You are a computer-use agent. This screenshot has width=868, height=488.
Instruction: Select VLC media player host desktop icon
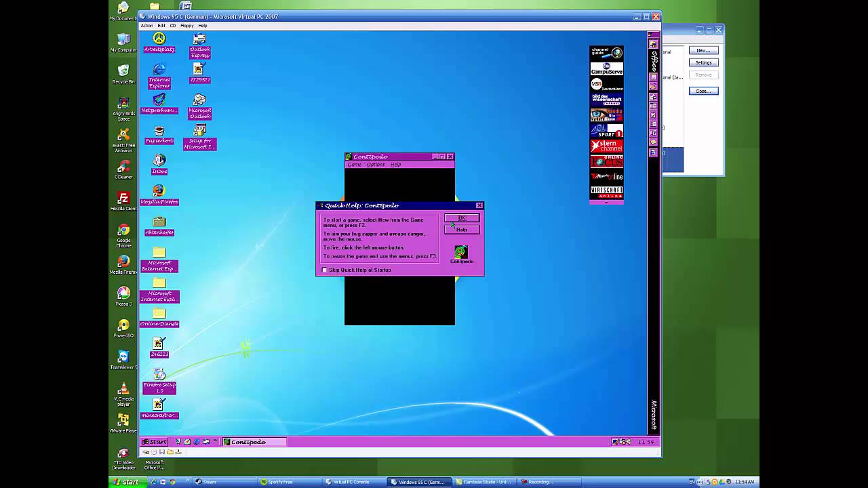pyautogui.click(x=123, y=393)
